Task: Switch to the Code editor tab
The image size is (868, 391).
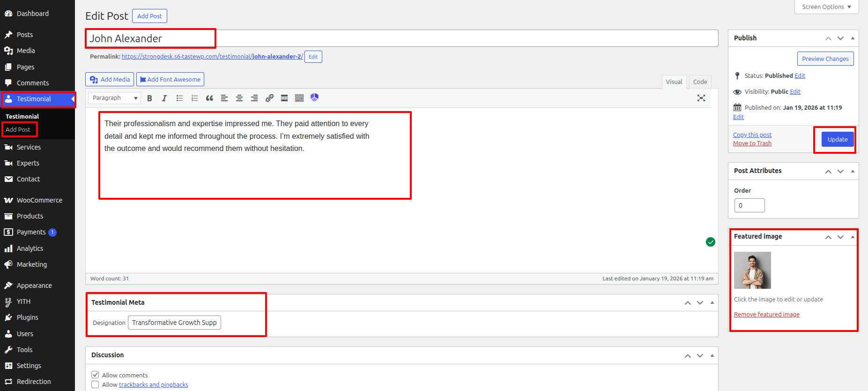Action: coord(700,82)
